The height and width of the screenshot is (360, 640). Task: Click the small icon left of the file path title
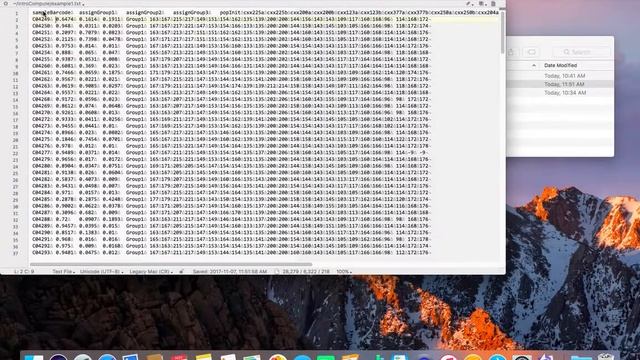[x=6, y=3]
